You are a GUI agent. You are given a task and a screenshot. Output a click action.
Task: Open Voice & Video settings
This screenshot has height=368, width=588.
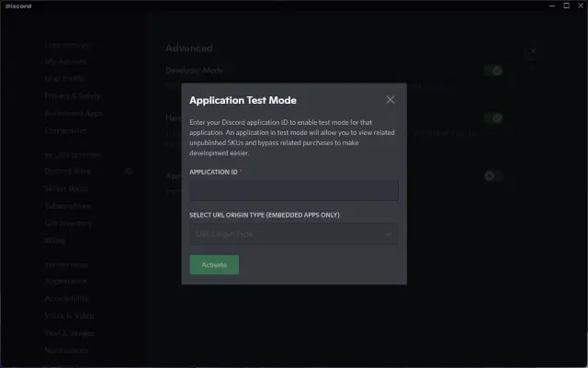pos(70,316)
